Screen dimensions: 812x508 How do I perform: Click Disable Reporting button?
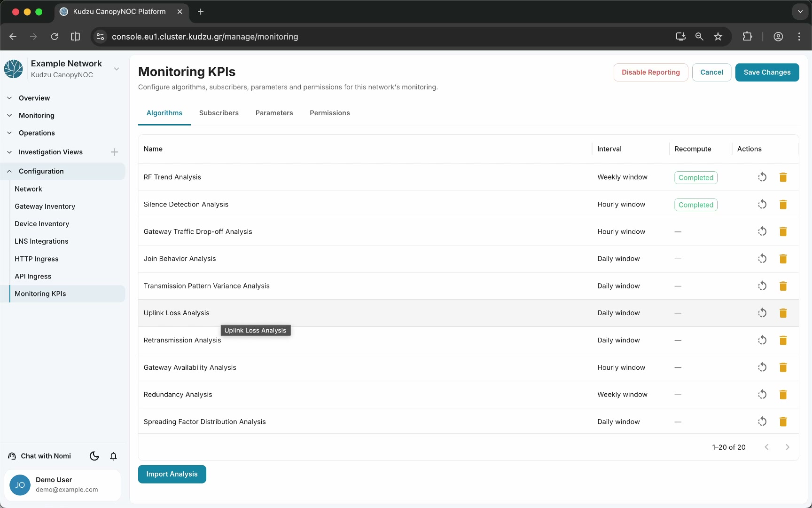click(651, 72)
